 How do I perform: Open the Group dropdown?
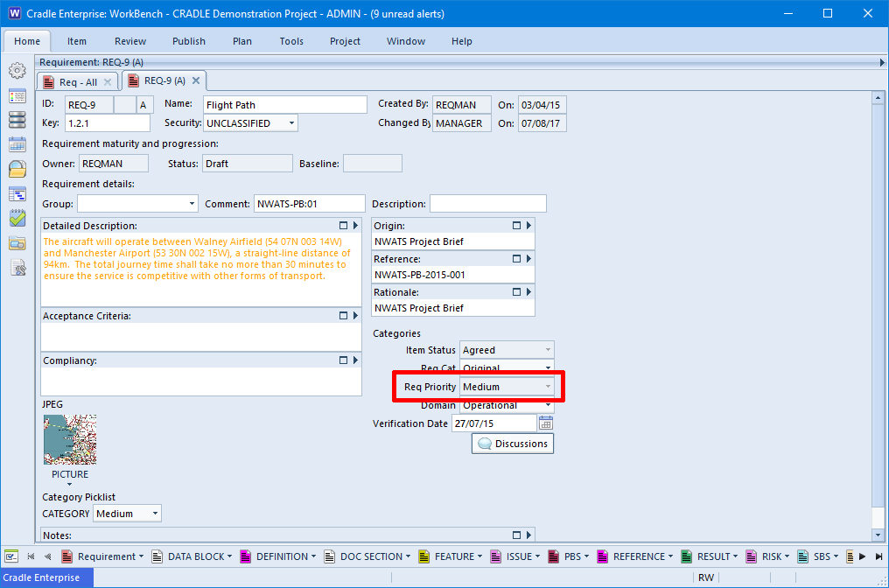(x=192, y=204)
